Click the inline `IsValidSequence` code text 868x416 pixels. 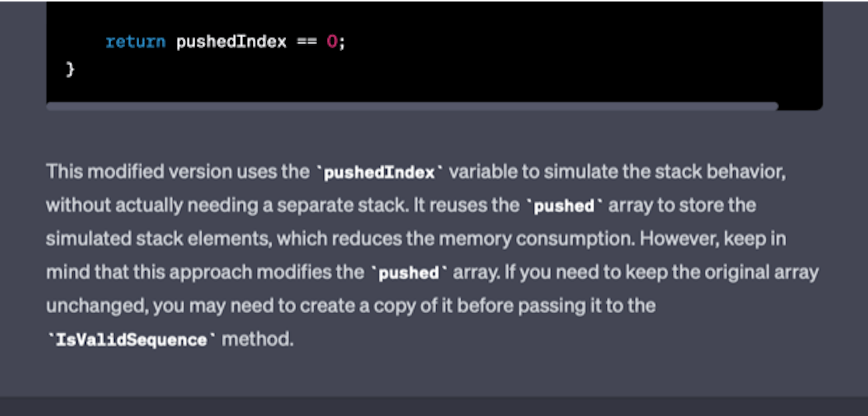click(x=131, y=340)
